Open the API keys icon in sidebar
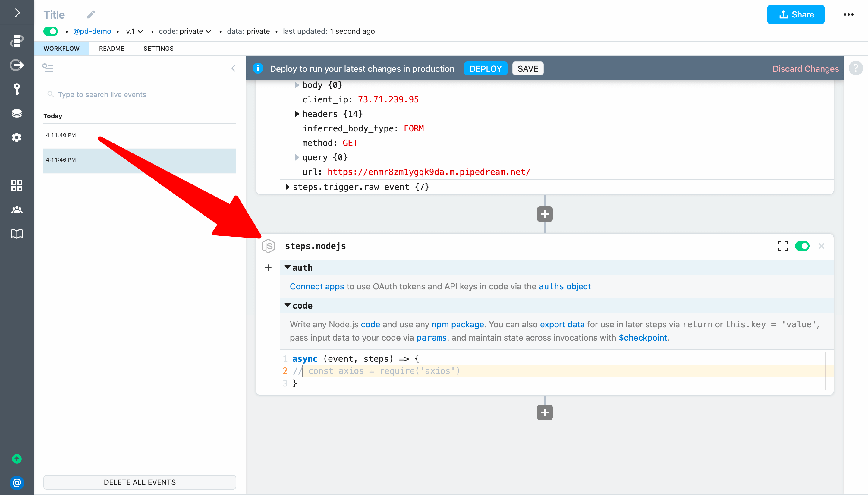Viewport: 868px width, 495px height. [17, 90]
